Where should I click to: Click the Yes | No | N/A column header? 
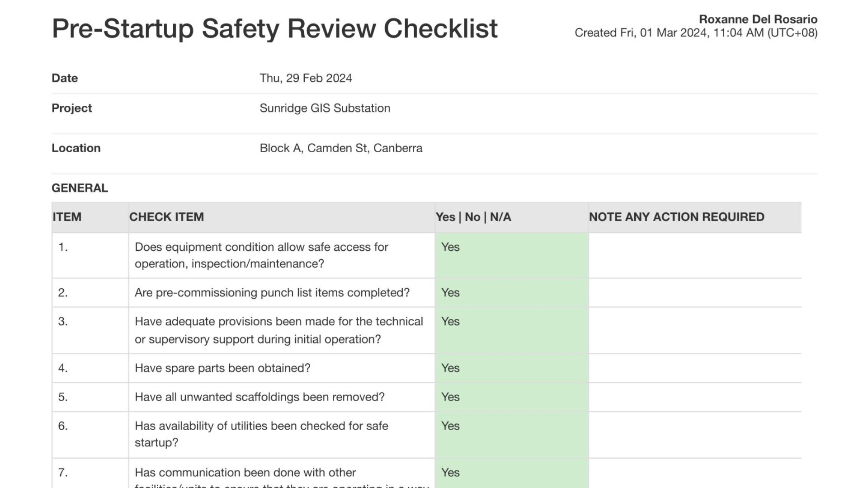point(473,217)
